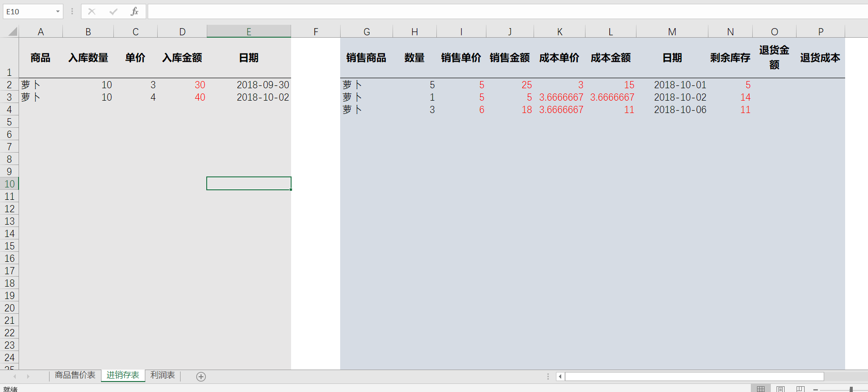868x392 pixels.
Task: Select the 进销存表 sheet tab
Action: [123, 375]
